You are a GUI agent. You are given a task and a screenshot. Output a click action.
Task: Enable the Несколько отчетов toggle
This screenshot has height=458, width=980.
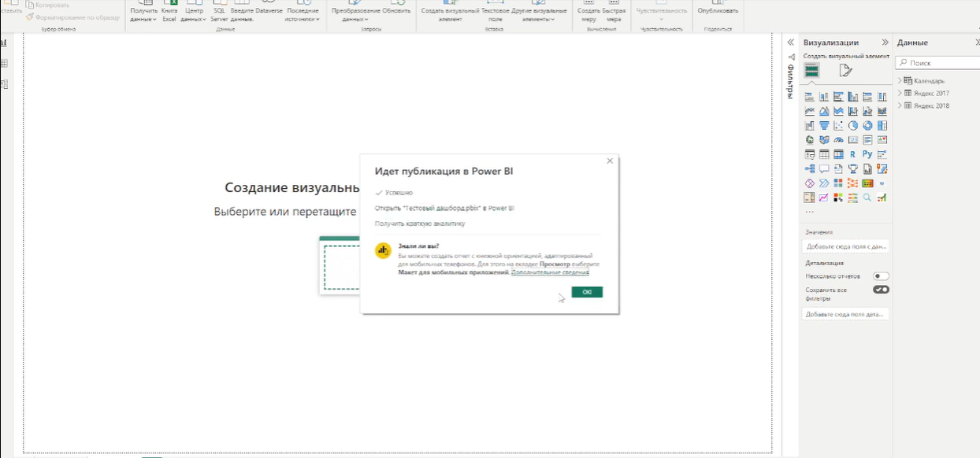coord(881,276)
